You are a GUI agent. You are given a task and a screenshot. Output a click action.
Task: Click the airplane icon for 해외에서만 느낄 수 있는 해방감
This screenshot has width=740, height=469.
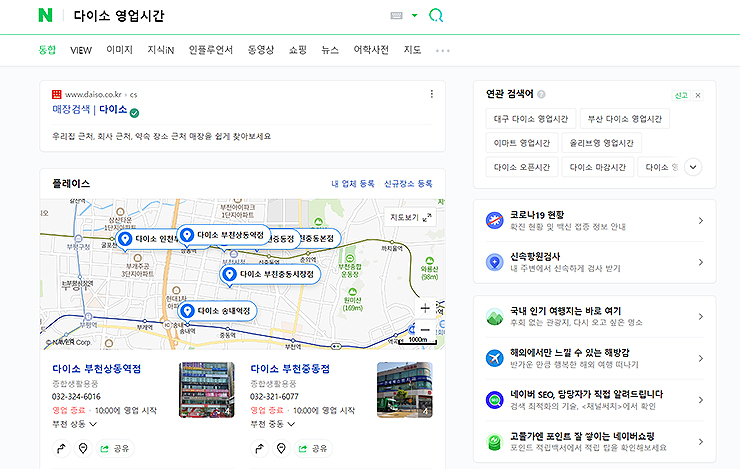point(495,358)
